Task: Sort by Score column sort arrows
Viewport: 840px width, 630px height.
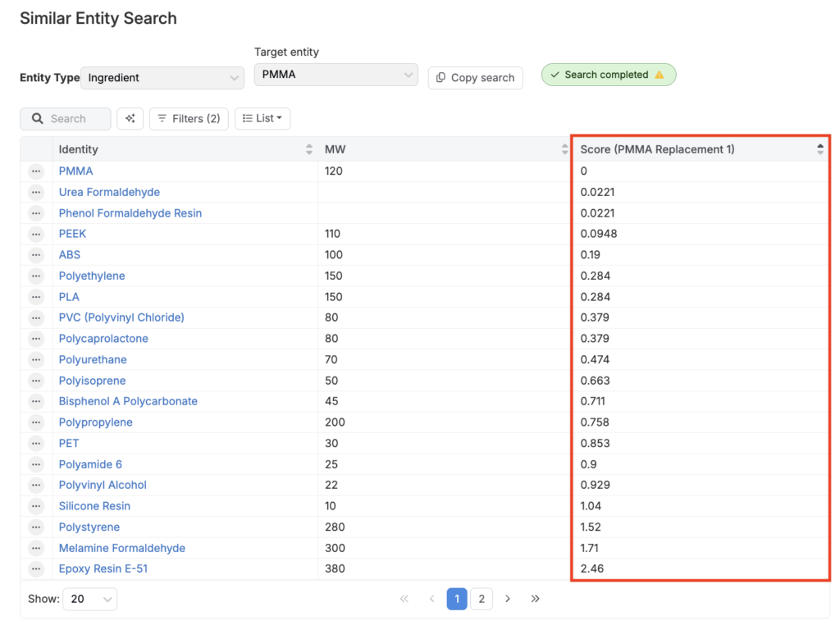Action: tap(819, 149)
